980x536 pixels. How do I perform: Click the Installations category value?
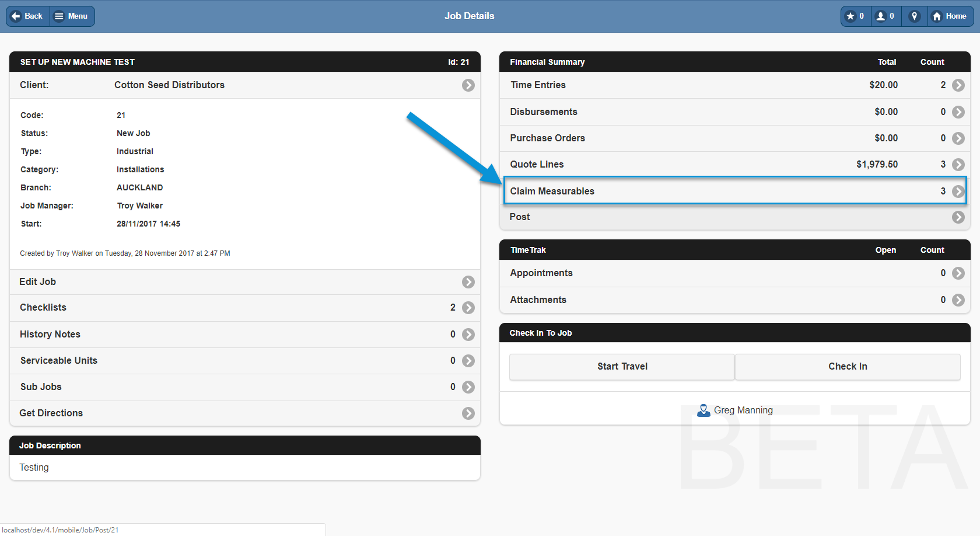141,170
